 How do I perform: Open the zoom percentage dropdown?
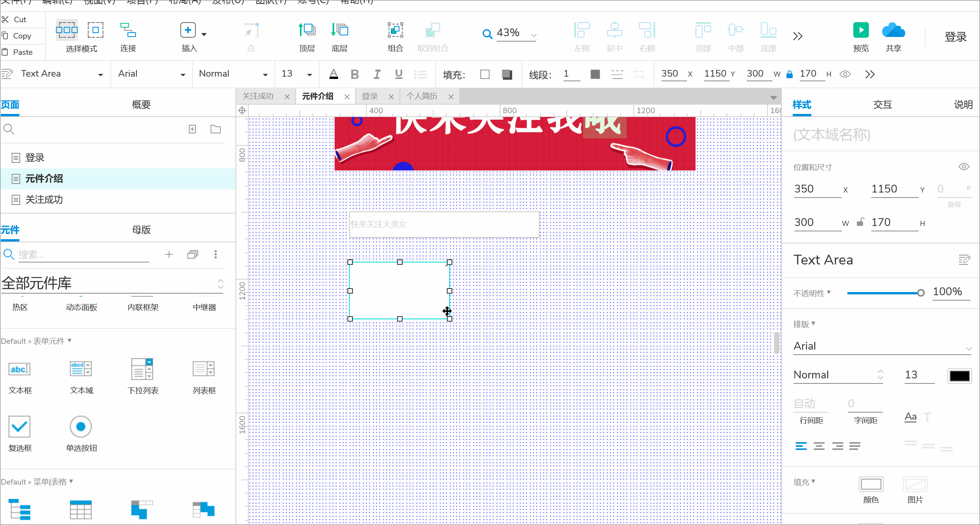coord(534,35)
